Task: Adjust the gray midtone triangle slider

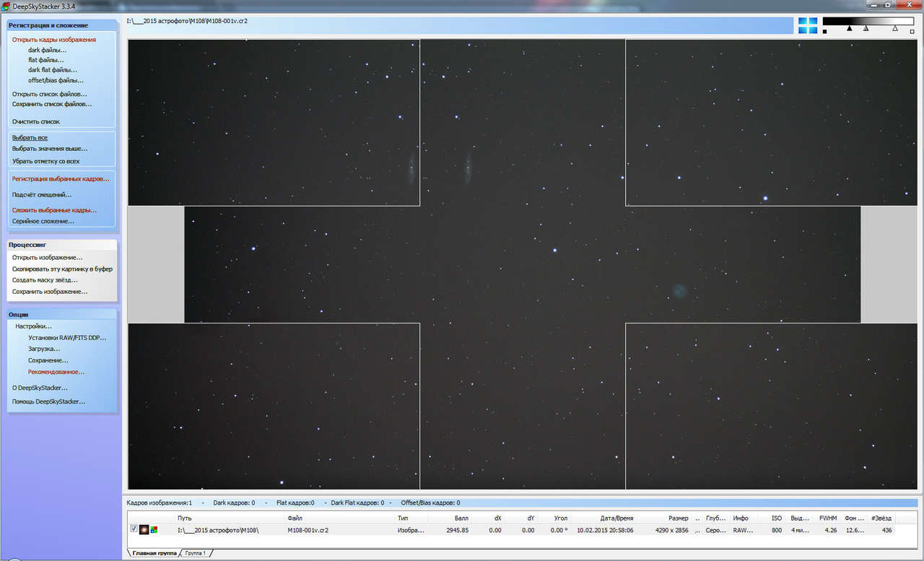Action: coord(866,28)
